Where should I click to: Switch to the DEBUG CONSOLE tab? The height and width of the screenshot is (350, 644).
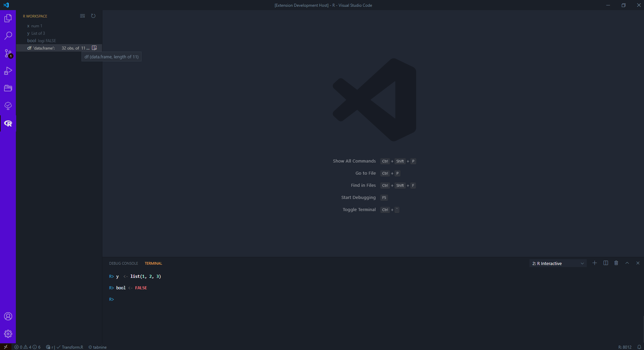click(x=124, y=263)
